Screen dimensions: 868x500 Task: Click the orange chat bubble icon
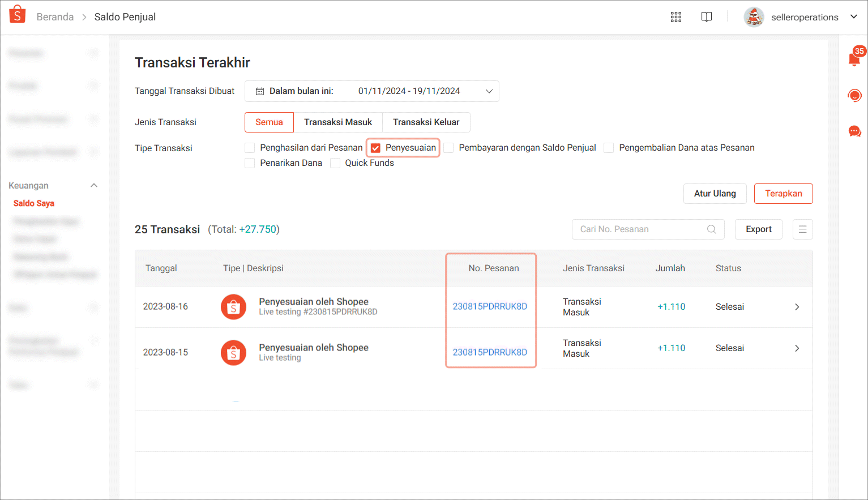pos(854,131)
